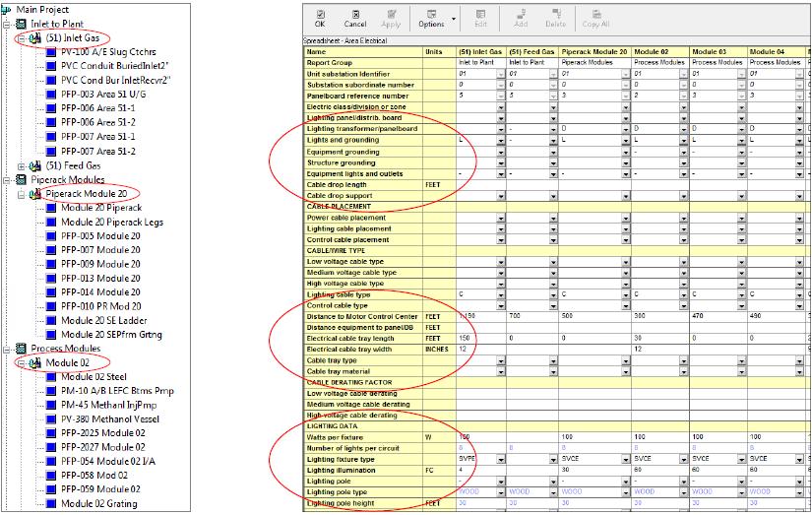Select PV-380 Methanol Vessel icon
Image resolution: width=812 pixels, height=515 pixels.
point(51,419)
